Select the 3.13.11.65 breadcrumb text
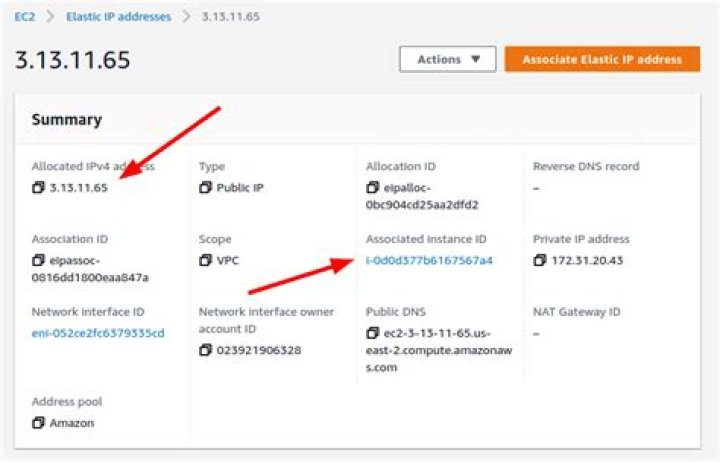Viewport: 720px width, 462px height. point(231,17)
